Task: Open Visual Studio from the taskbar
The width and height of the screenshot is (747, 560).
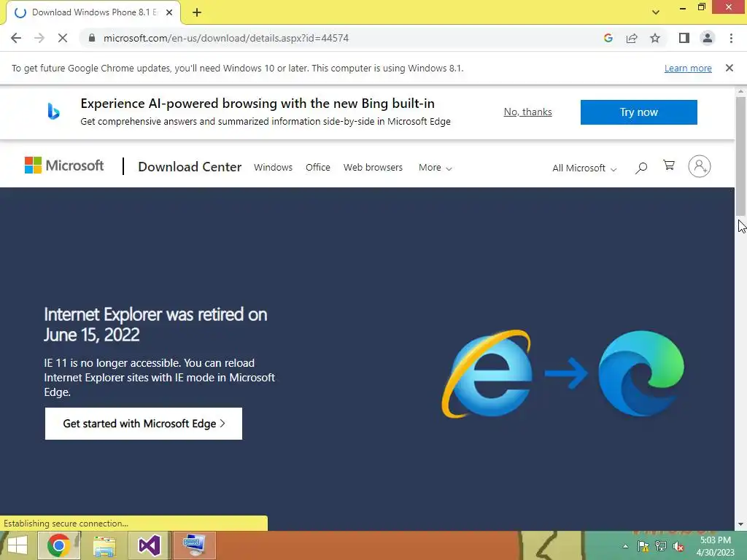Action: (149, 545)
